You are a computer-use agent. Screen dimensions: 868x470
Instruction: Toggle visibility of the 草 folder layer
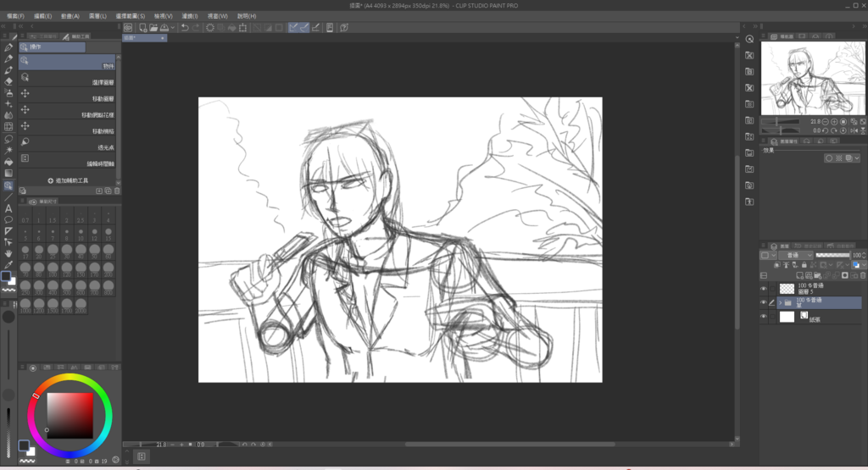[x=763, y=301]
